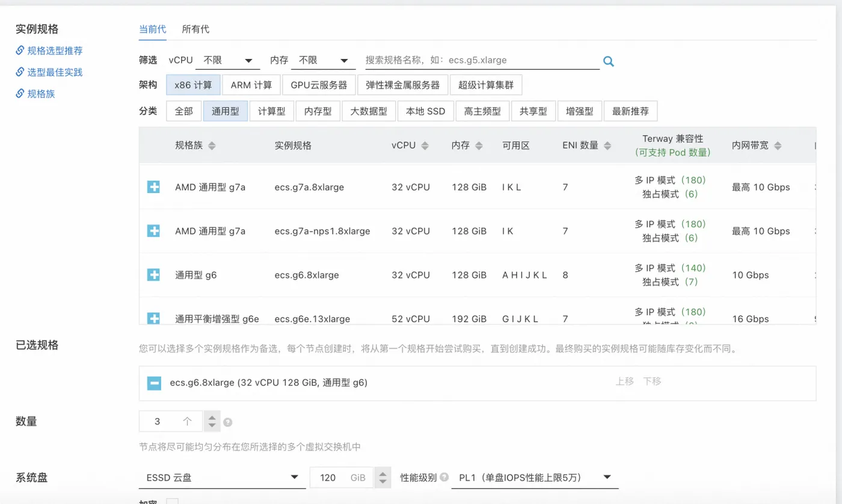Click the ecs.g6e.13xlarge spec cell
The image size is (842, 504).
pos(312,319)
